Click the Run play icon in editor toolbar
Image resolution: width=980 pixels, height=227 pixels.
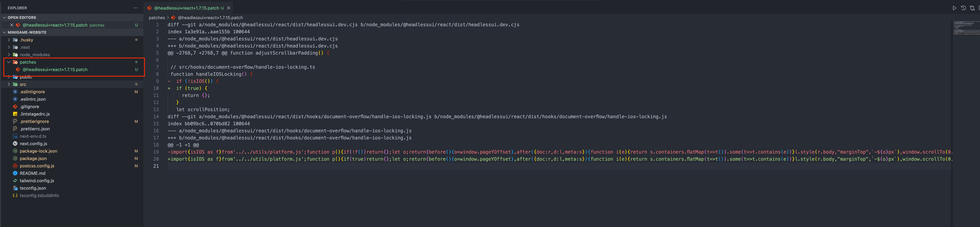[954, 8]
